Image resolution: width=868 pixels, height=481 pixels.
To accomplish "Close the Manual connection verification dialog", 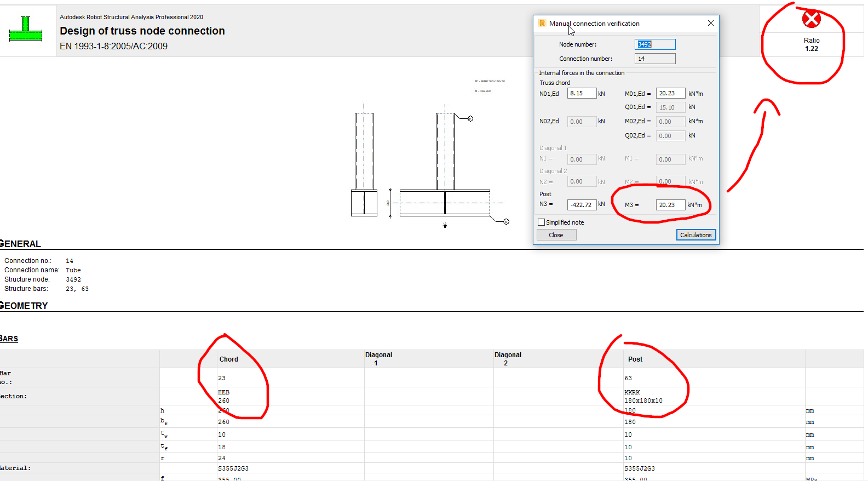I will point(710,23).
